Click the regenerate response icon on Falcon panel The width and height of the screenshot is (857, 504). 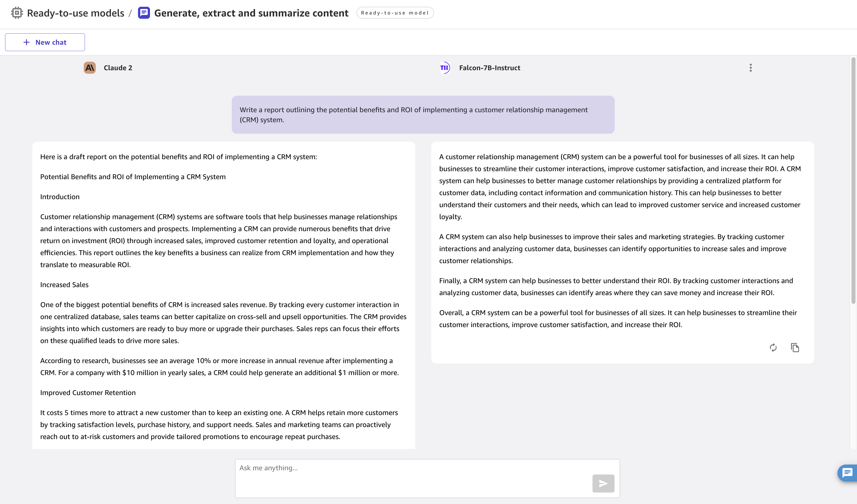click(x=773, y=347)
